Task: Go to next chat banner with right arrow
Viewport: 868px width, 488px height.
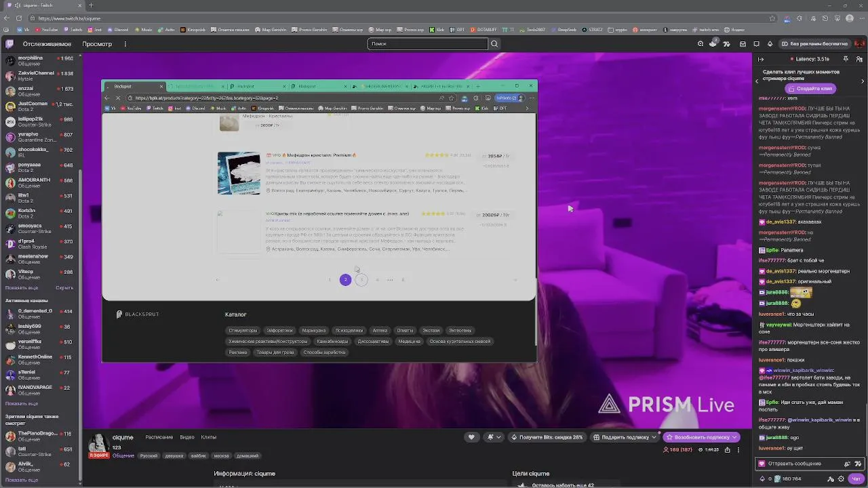Action: tap(863, 81)
